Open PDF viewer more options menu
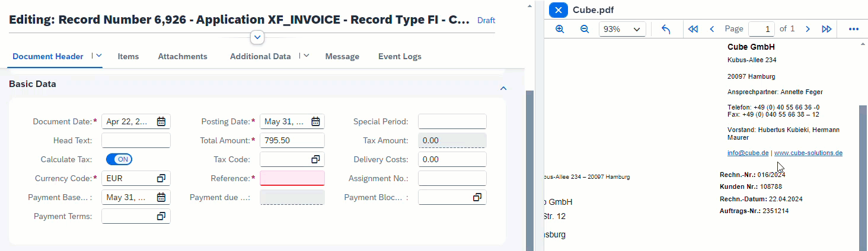 pyautogui.click(x=853, y=29)
